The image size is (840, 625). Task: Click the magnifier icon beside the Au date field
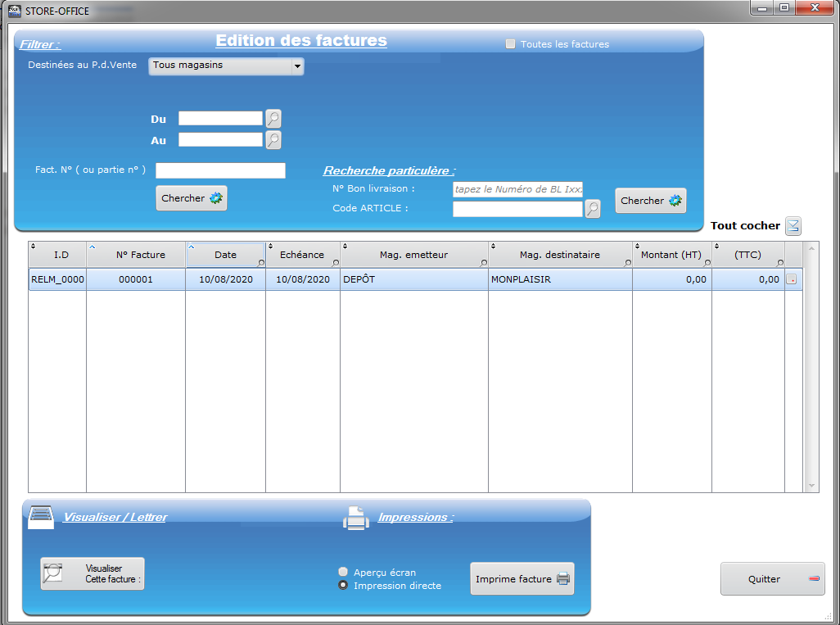273,140
